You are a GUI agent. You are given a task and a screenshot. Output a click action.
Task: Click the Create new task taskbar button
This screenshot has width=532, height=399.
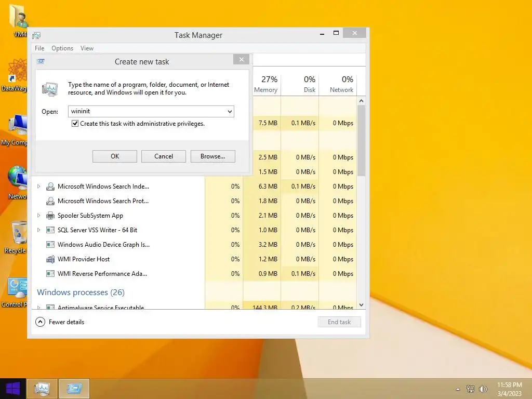74,389
